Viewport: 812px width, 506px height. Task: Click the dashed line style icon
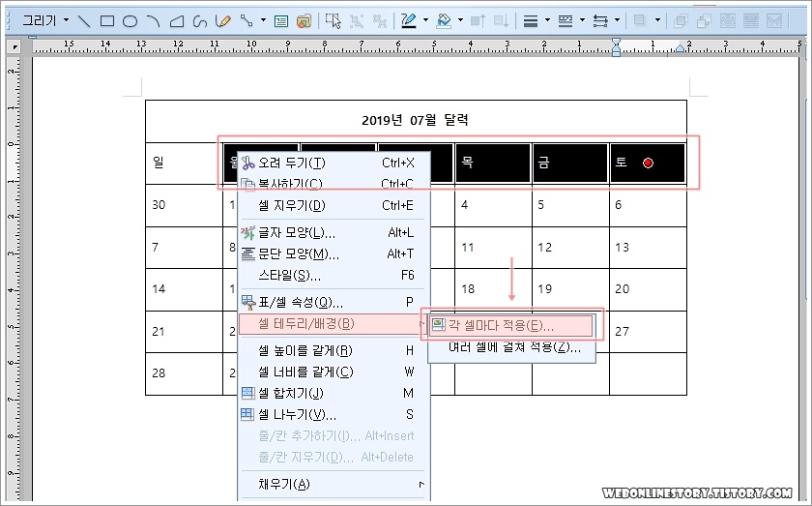coord(565,21)
